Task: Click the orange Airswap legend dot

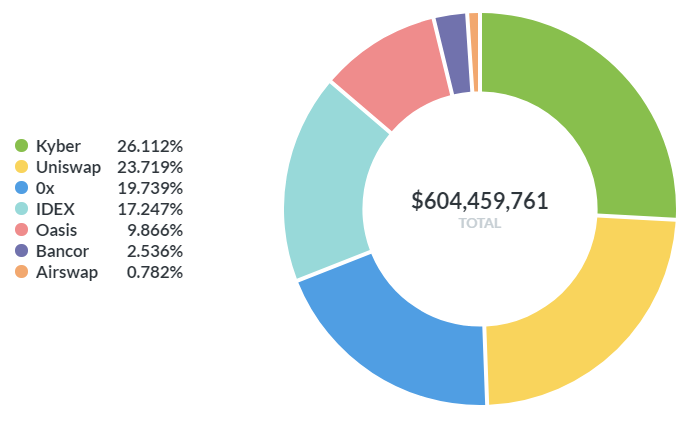Action: coord(21,272)
